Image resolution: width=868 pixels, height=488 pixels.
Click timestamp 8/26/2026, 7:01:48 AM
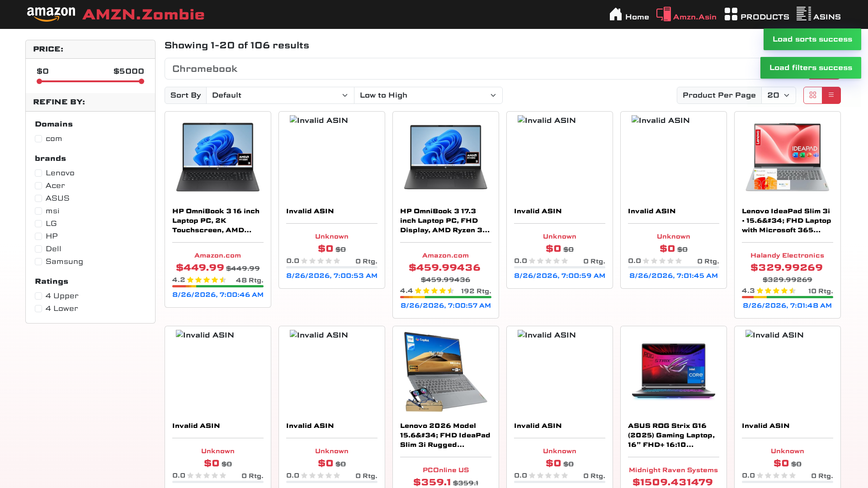point(787,305)
